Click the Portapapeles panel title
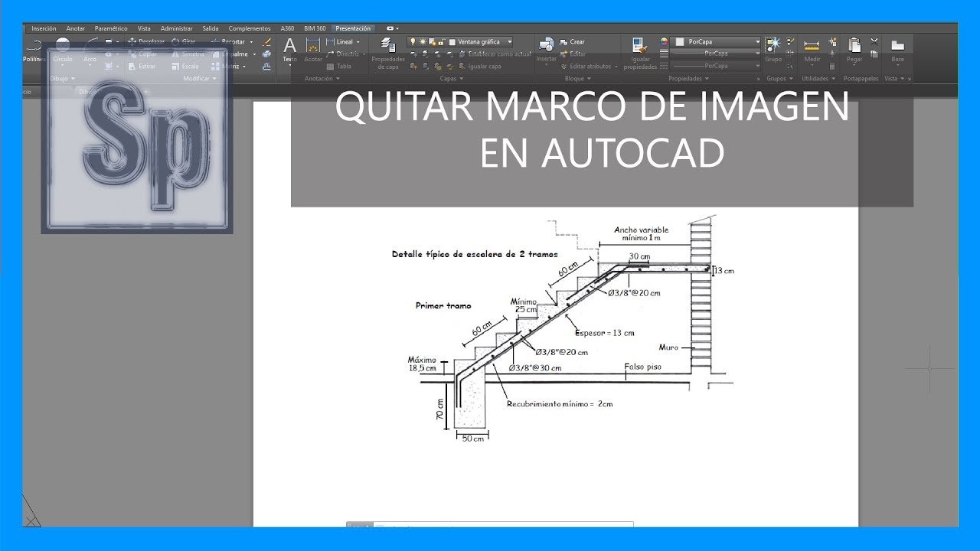The height and width of the screenshot is (551, 980). tap(861, 78)
